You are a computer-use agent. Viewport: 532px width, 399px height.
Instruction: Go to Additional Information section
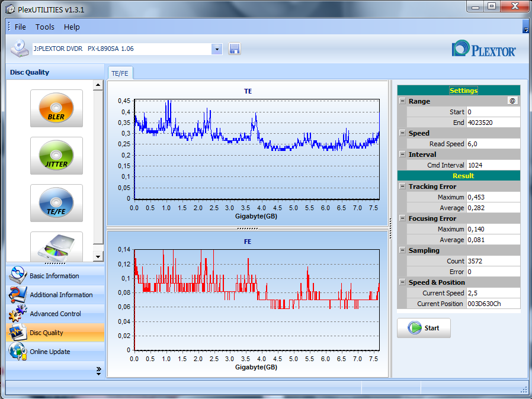(55, 295)
